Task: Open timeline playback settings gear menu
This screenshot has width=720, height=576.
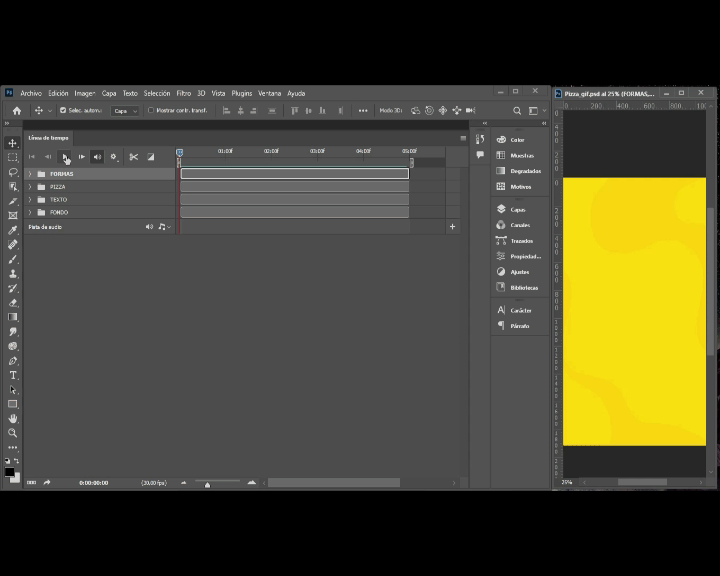Action: pyautogui.click(x=114, y=157)
